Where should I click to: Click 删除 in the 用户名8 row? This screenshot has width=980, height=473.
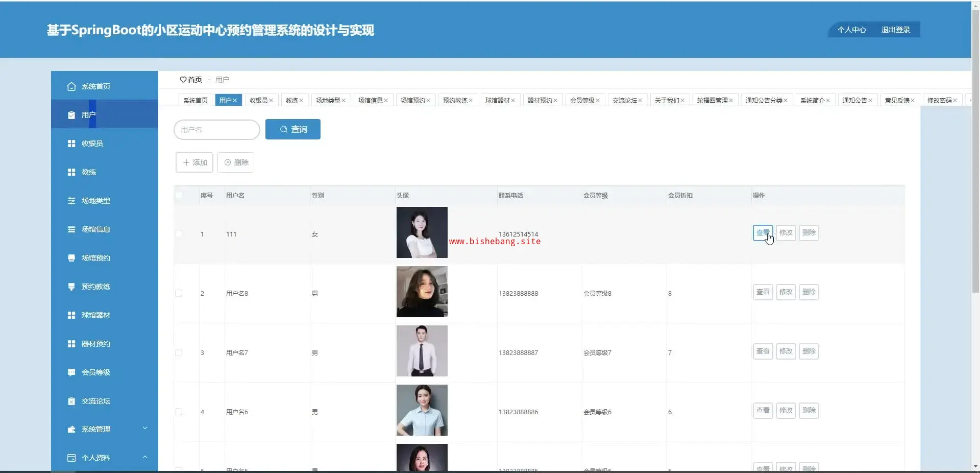click(x=809, y=292)
